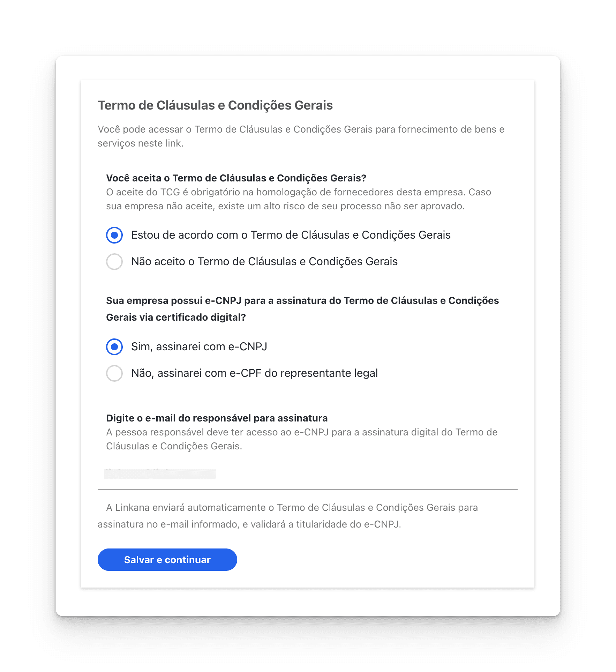Screen dimensions: 616x672
Task: Click label text "Estou de acordo com o Termo"
Action: click(291, 235)
